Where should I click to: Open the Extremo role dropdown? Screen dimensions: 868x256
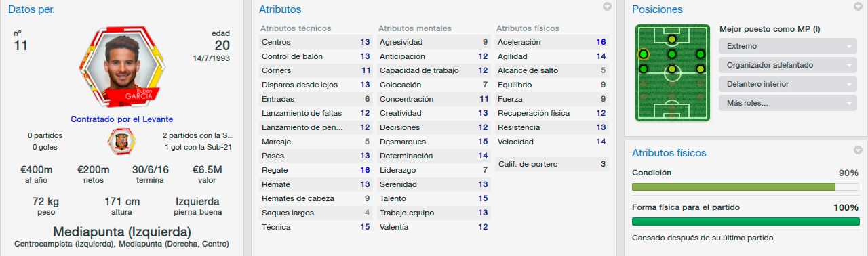pyautogui.click(x=787, y=46)
